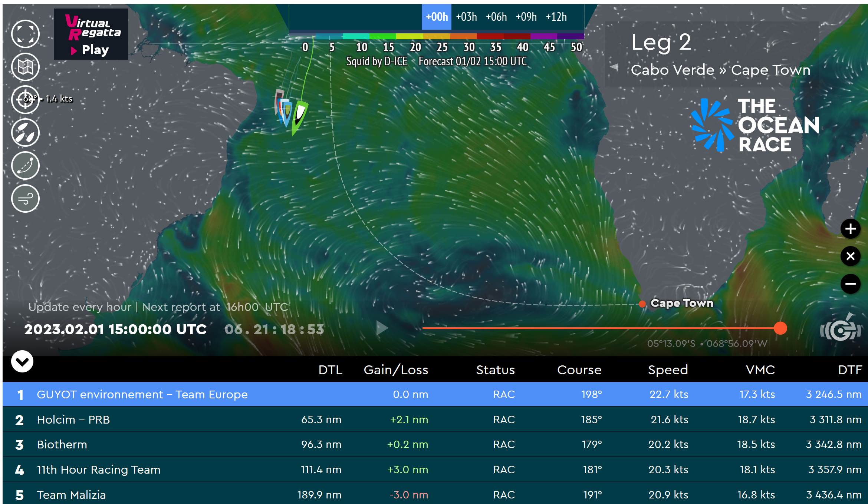Viewport: 868px width, 504px height.
Task: Select GUYOT environnement – Team Europe row
Action: coord(435,394)
